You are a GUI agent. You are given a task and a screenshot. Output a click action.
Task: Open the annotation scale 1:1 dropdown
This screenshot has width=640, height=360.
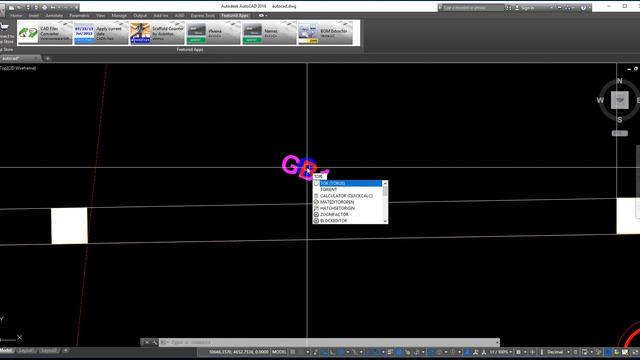pyautogui.click(x=500, y=352)
